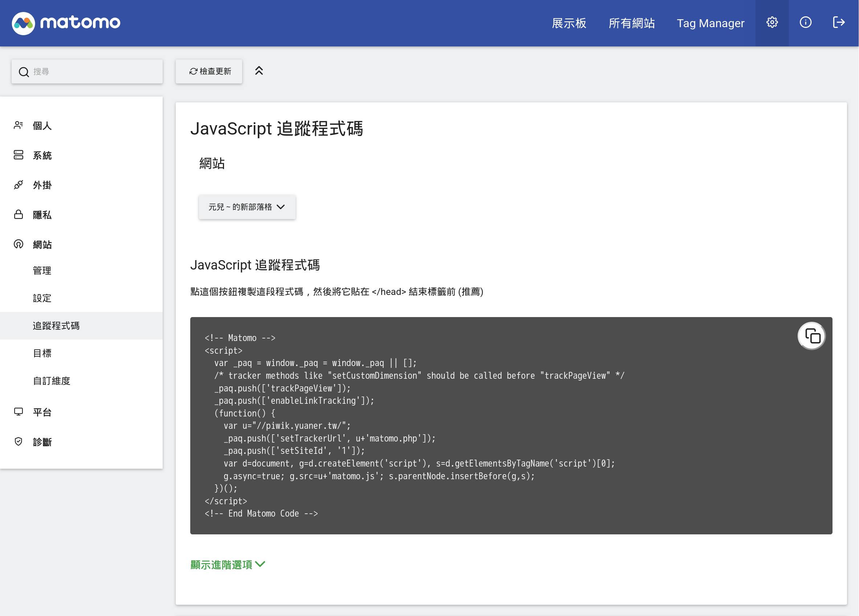859x616 pixels.
Task: Open the 展示板 dashboard menu
Action: pos(569,24)
